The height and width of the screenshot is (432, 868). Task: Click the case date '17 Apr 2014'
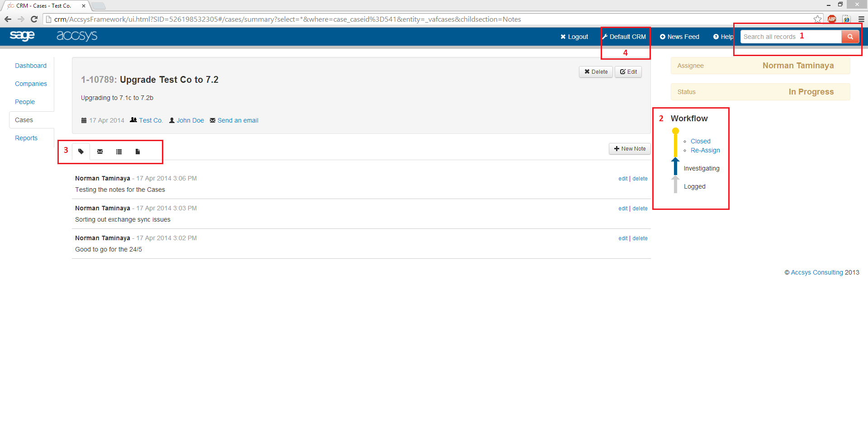[x=107, y=120]
